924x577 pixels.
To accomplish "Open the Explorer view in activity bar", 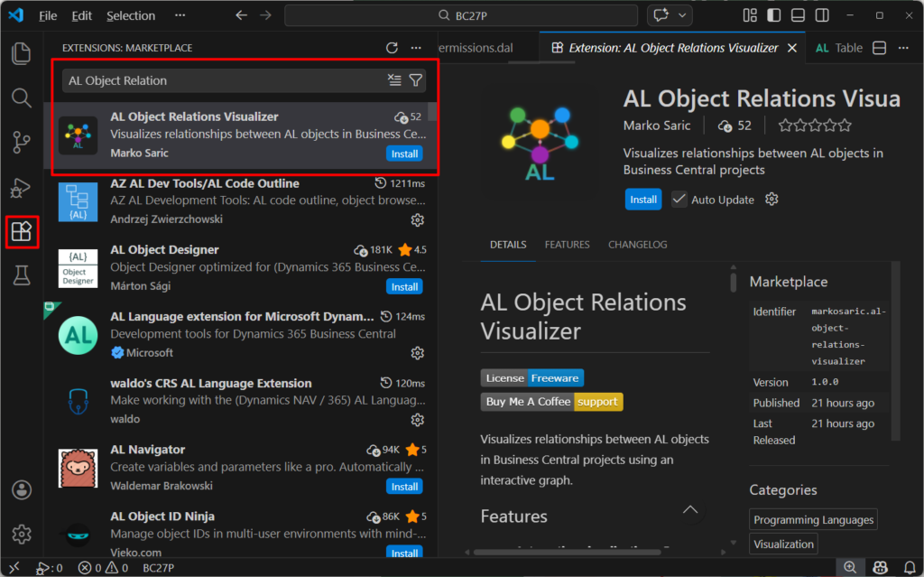I will pyautogui.click(x=22, y=53).
